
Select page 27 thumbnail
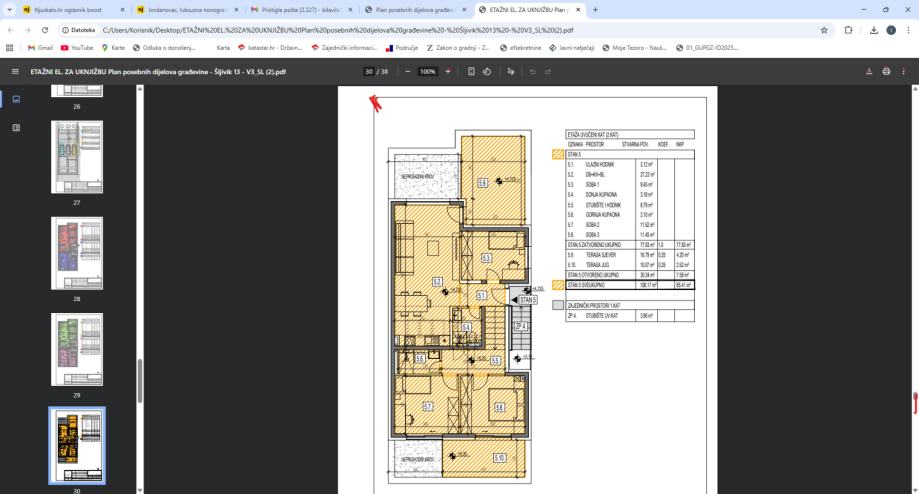click(77, 157)
